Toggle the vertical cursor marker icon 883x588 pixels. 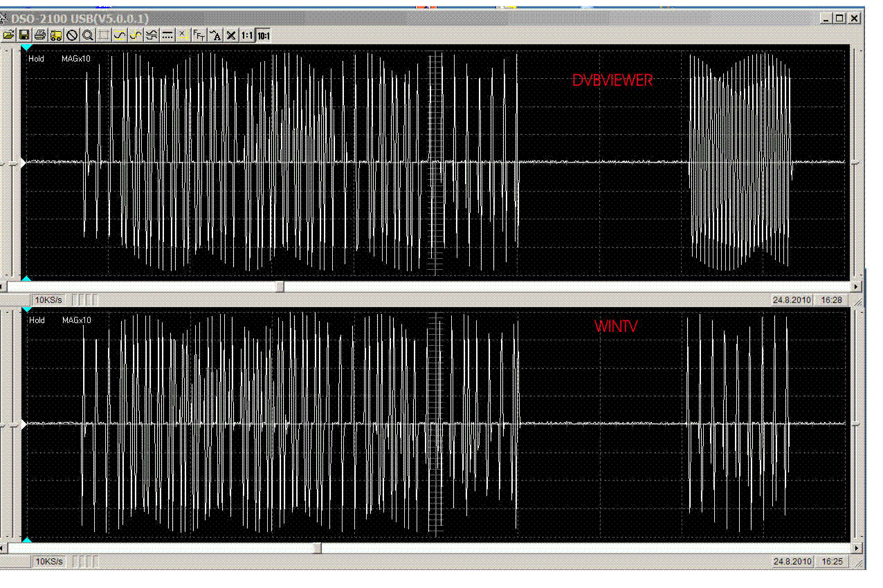(x=183, y=35)
